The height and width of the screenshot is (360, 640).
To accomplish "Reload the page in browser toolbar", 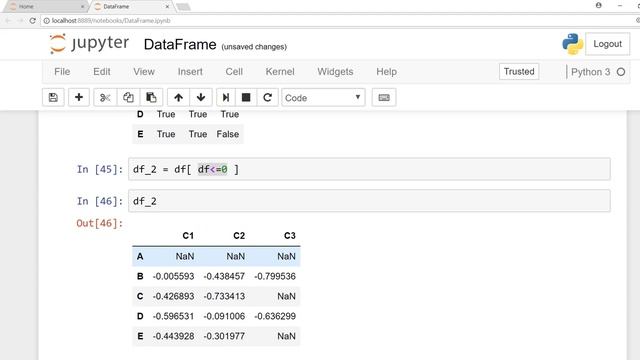I will tap(33, 20).
